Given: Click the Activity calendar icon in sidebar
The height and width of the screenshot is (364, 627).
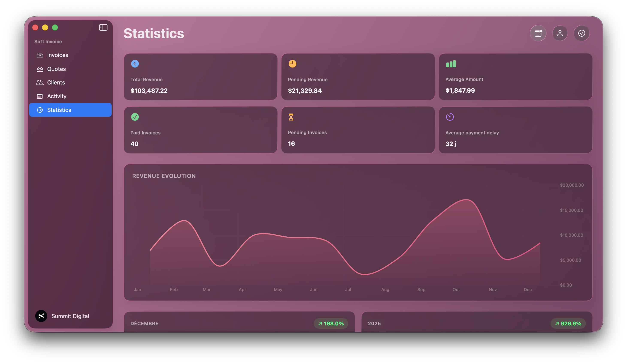Looking at the screenshot, I should [40, 96].
